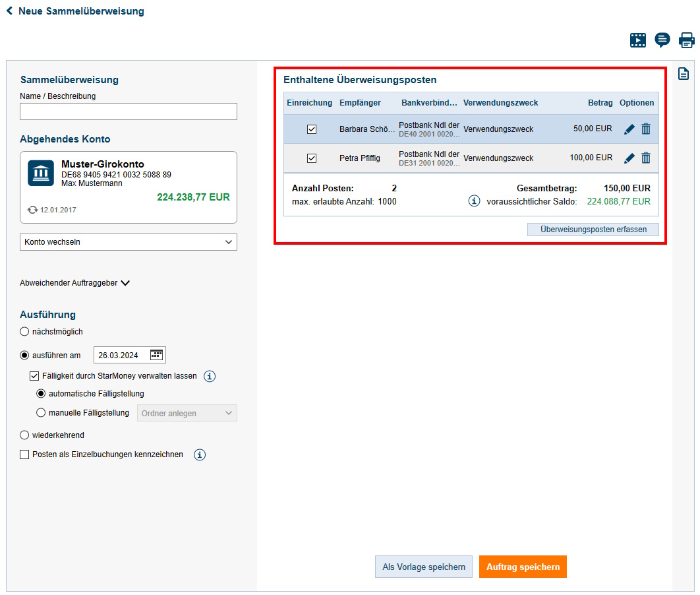
Task: Expand Abweichender Auftraggeber section
Action: click(x=74, y=283)
